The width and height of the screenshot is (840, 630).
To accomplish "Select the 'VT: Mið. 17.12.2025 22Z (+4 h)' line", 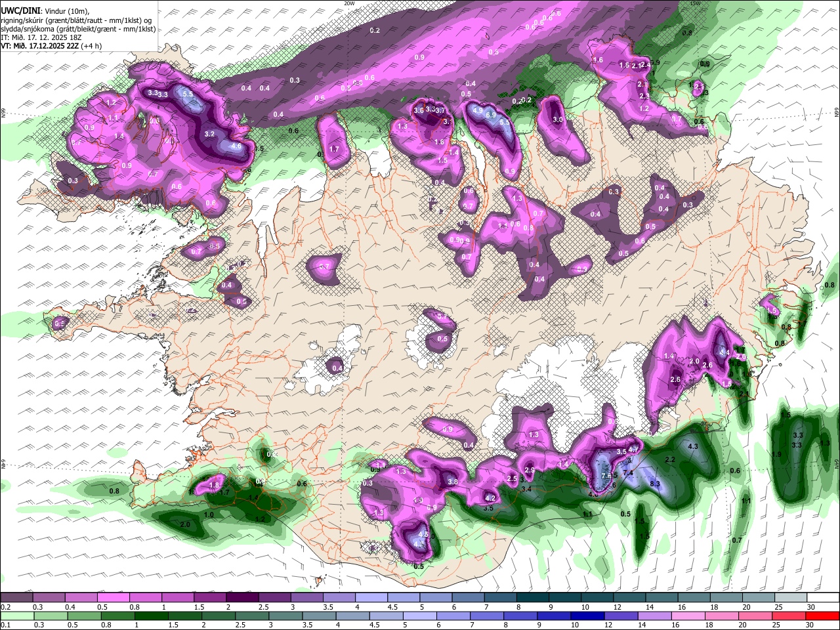I will 51,46.
